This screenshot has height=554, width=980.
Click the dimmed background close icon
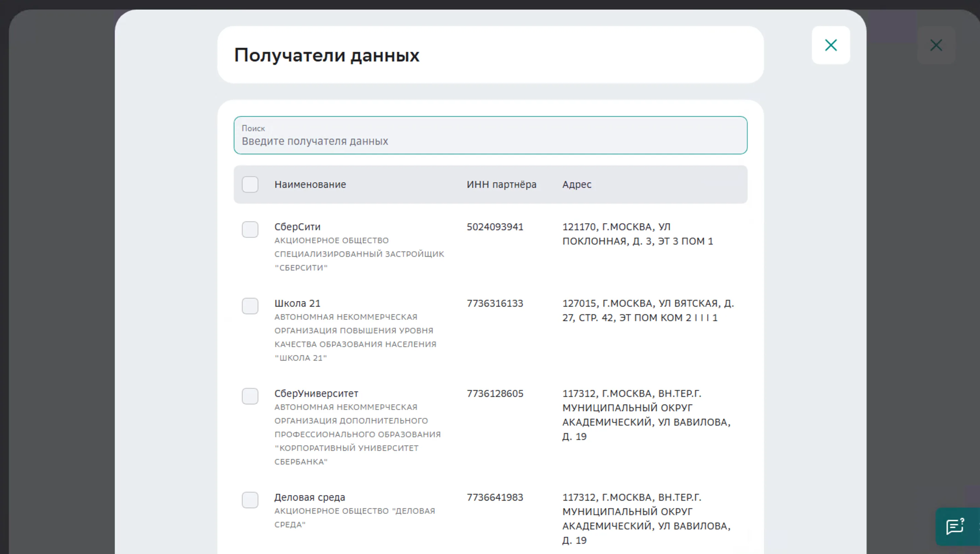(936, 45)
